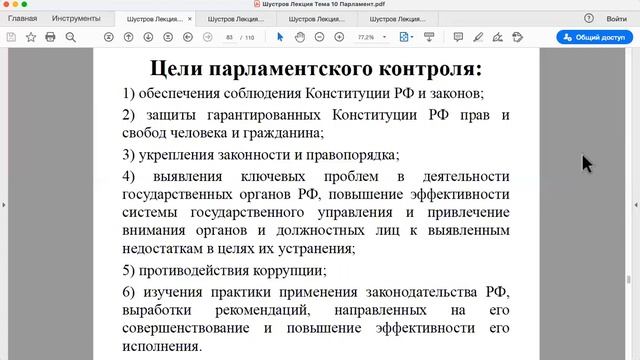Activate the selection arrow tool
This screenshot has width=640, height=360.
coord(280,37)
